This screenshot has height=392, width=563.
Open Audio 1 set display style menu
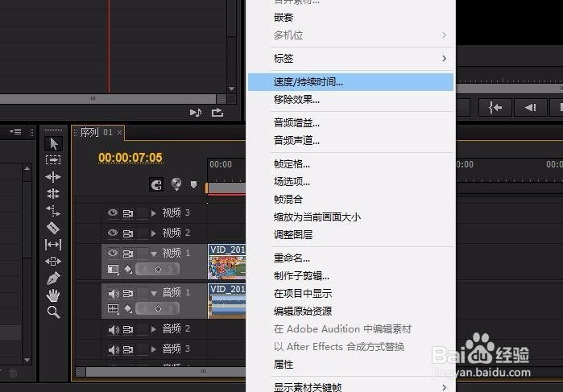point(113,308)
